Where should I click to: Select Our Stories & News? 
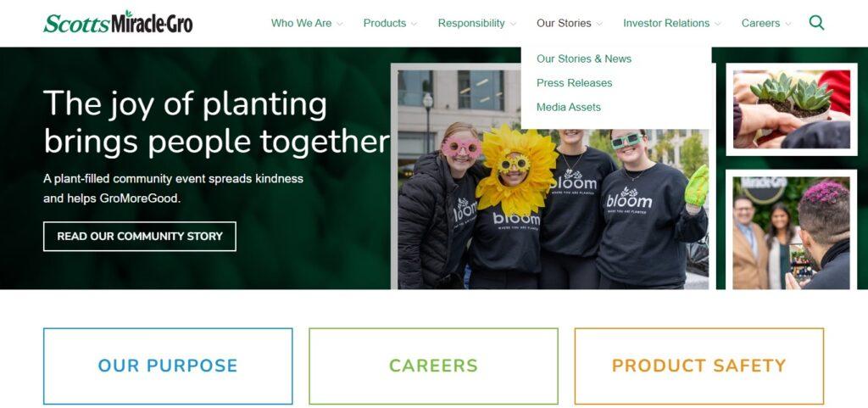(x=584, y=59)
